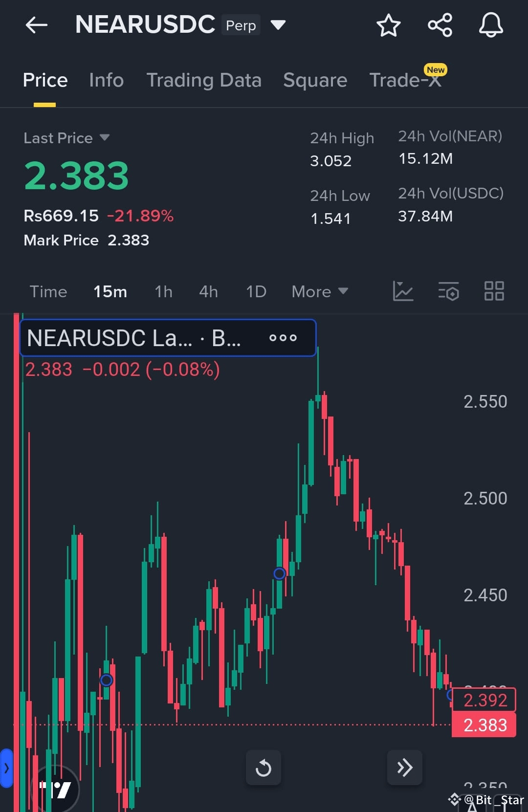Set a price alert with bell icon
This screenshot has width=528, height=812.
[x=491, y=25]
